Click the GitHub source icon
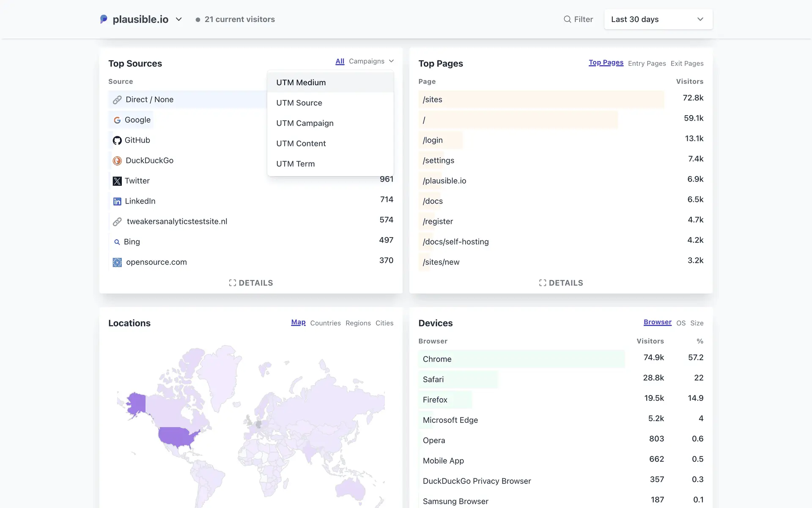 click(117, 141)
